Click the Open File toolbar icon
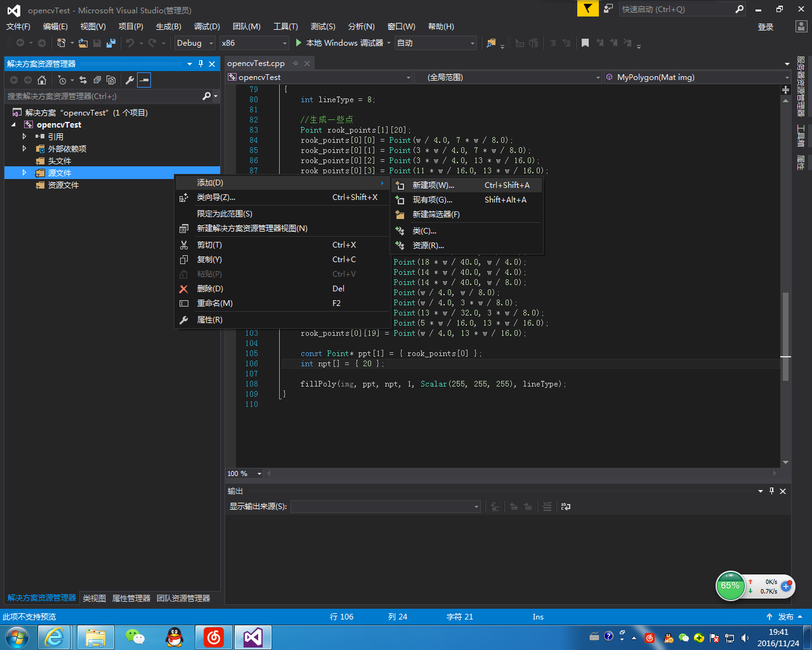This screenshot has width=812, height=650. (83, 43)
